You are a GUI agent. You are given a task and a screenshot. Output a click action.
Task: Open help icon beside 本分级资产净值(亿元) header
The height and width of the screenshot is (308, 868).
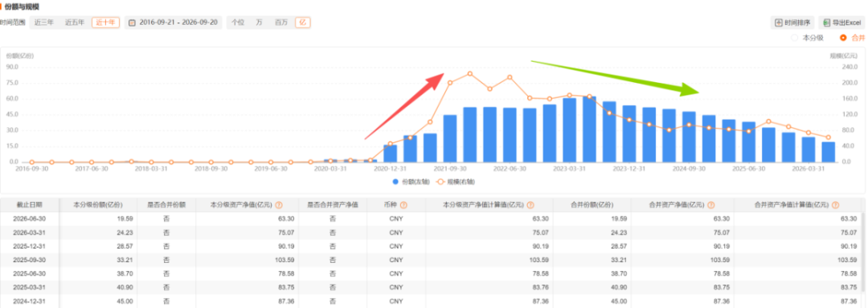click(279, 205)
